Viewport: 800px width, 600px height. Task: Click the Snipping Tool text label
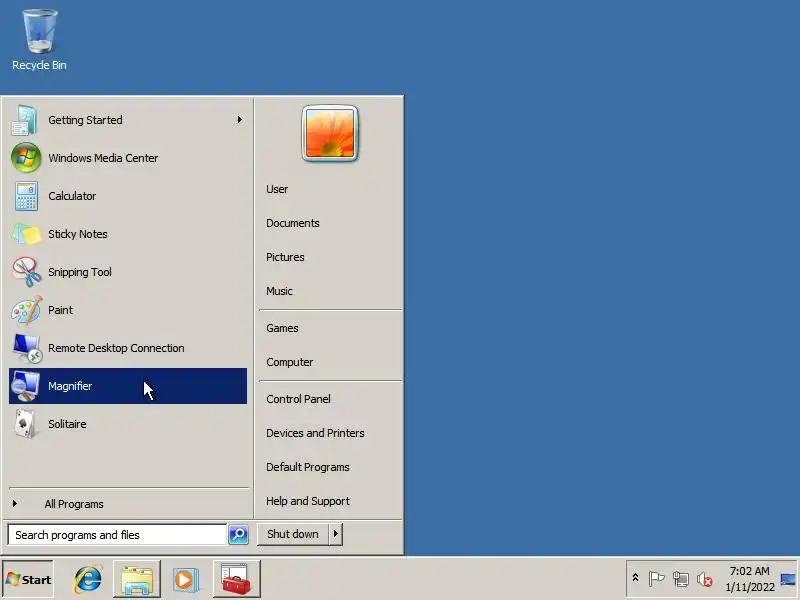click(80, 272)
